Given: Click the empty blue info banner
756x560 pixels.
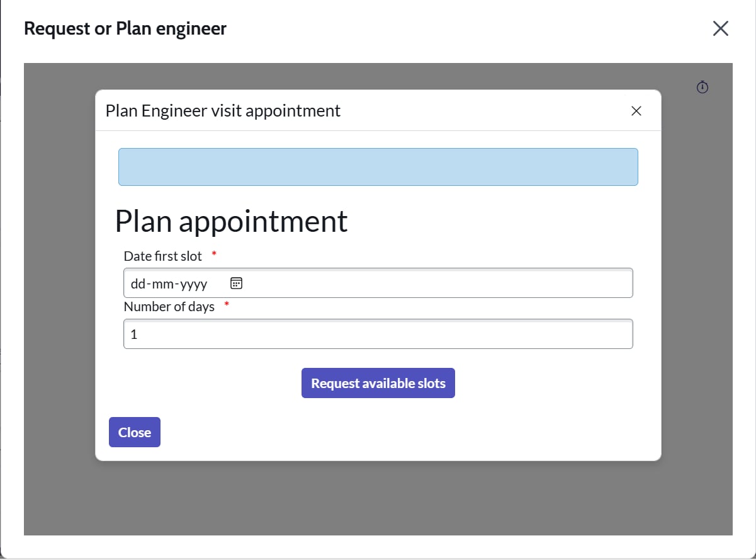Looking at the screenshot, I should [x=378, y=167].
